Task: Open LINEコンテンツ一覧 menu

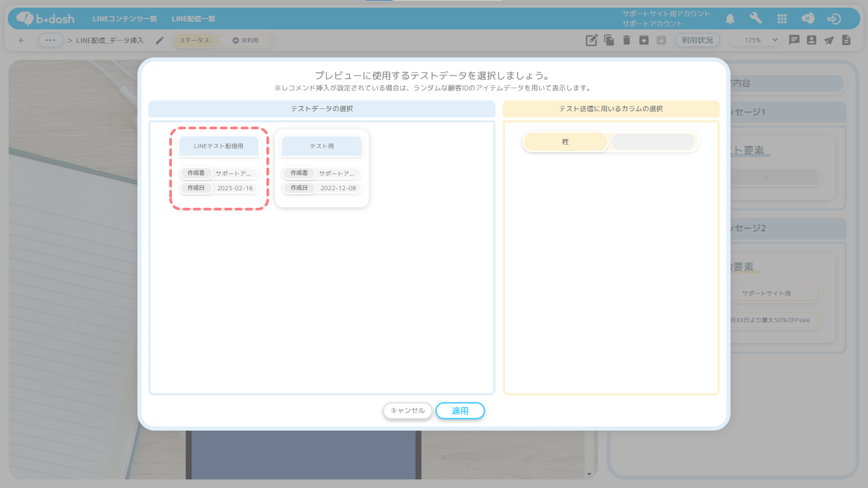Action: click(125, 19)
